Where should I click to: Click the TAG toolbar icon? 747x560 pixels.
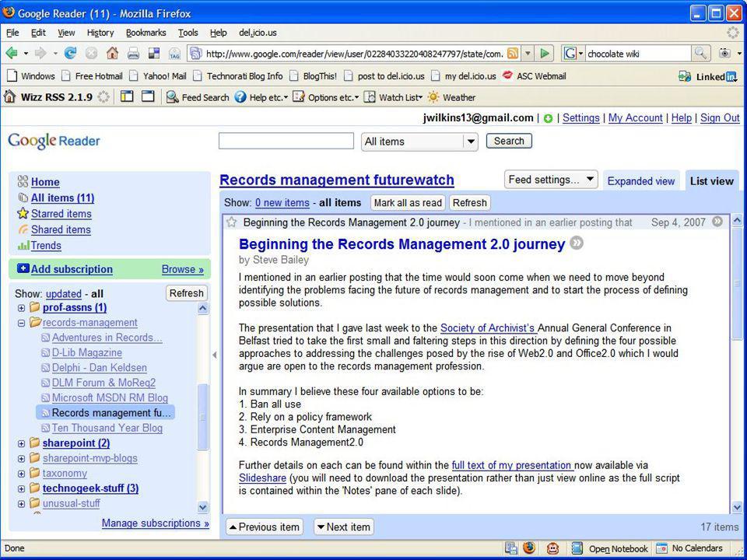click(174, 54)
